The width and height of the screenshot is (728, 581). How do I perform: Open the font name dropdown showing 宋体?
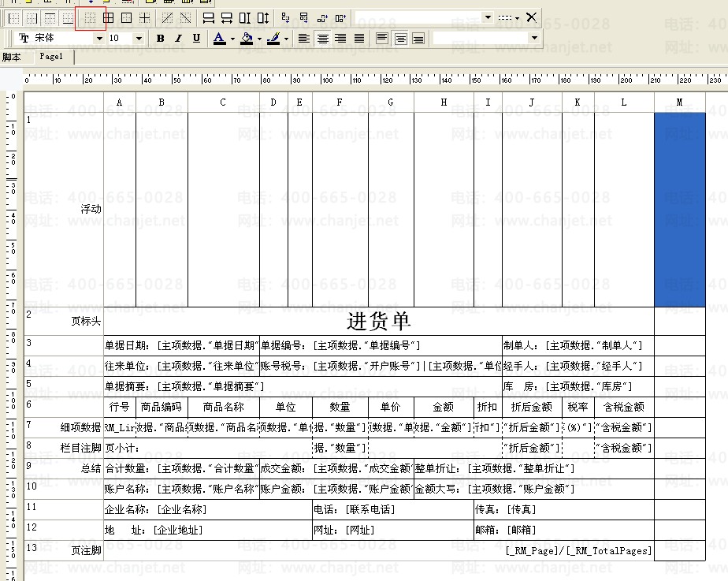[99, 38]
